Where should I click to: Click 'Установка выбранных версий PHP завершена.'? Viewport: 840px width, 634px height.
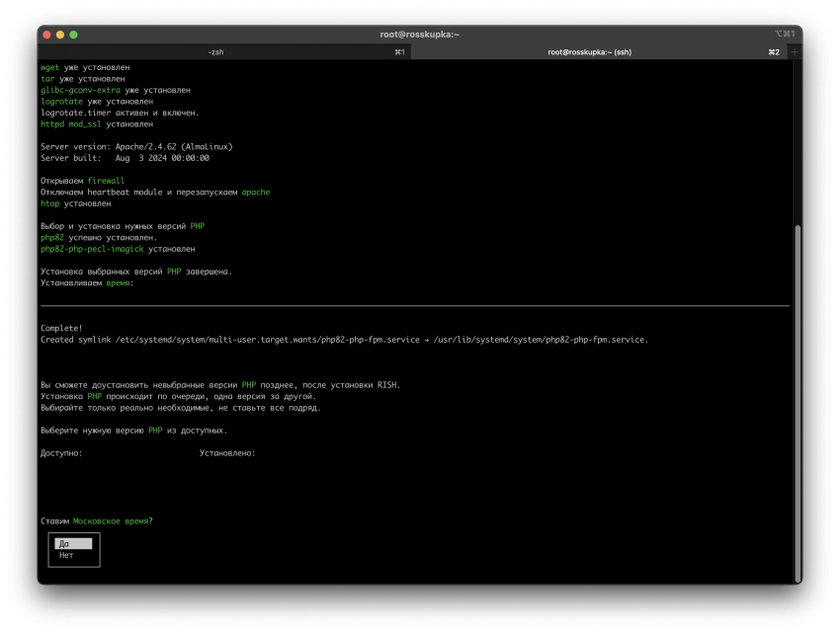point(136,272)
